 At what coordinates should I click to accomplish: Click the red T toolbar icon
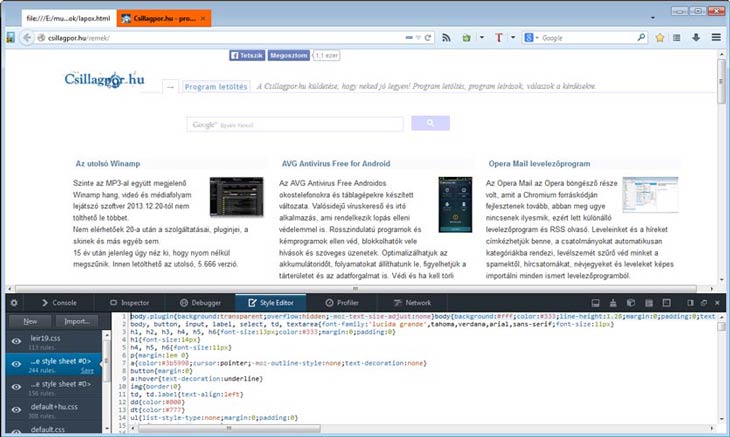point(499,38)
